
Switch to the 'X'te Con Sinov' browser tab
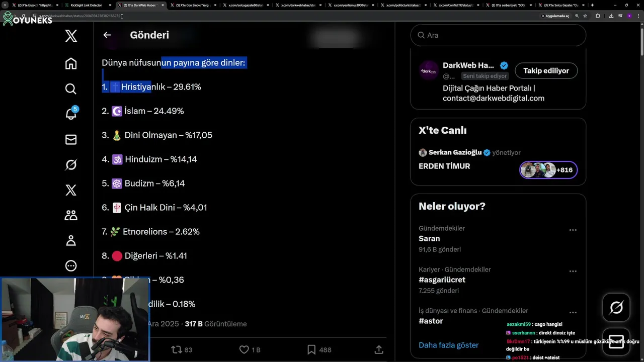tap(194, 5)
